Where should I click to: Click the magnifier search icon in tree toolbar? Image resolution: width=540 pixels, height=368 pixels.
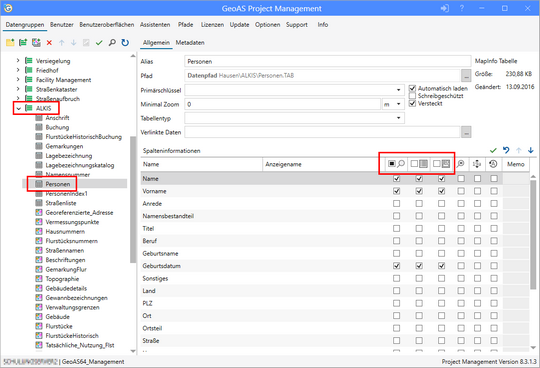click(112, 43)
